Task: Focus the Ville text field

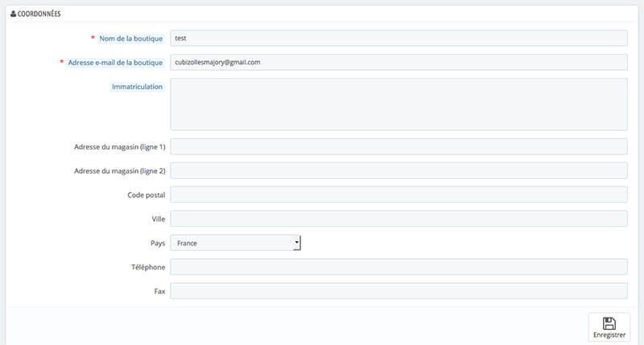Action: (x=398, y=219)
